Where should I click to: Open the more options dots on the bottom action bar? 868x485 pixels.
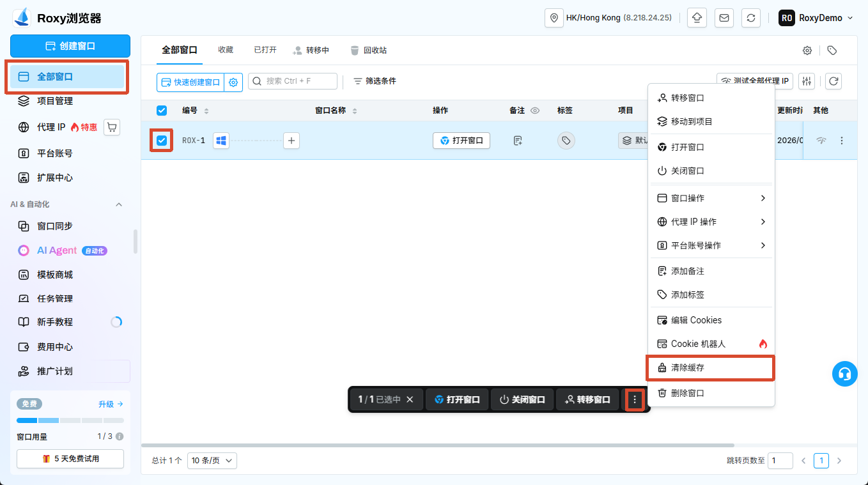pyautogui.click(x=635, y=399)
